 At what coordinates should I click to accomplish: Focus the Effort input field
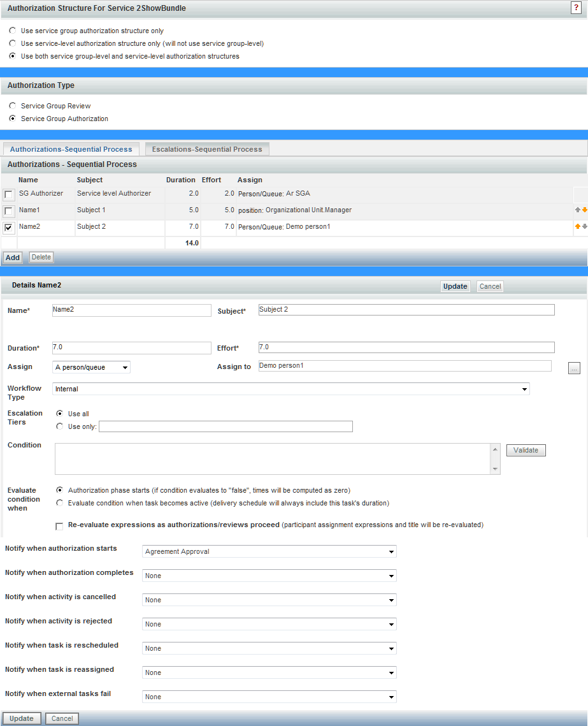[x=406, y=347]
